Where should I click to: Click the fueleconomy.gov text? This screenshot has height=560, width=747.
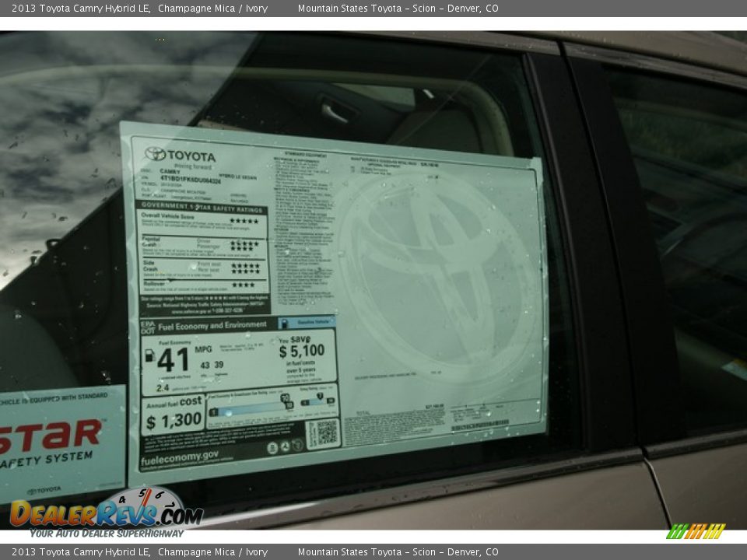pos(180,458)
